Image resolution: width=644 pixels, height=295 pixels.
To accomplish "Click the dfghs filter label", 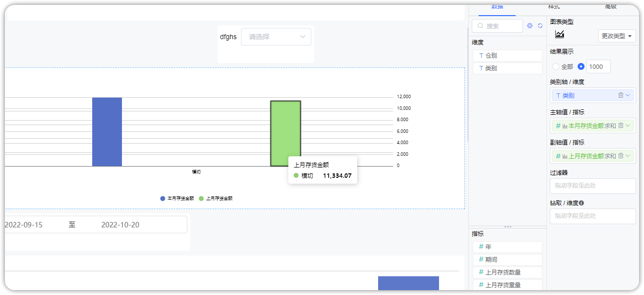I will (228, 37).
